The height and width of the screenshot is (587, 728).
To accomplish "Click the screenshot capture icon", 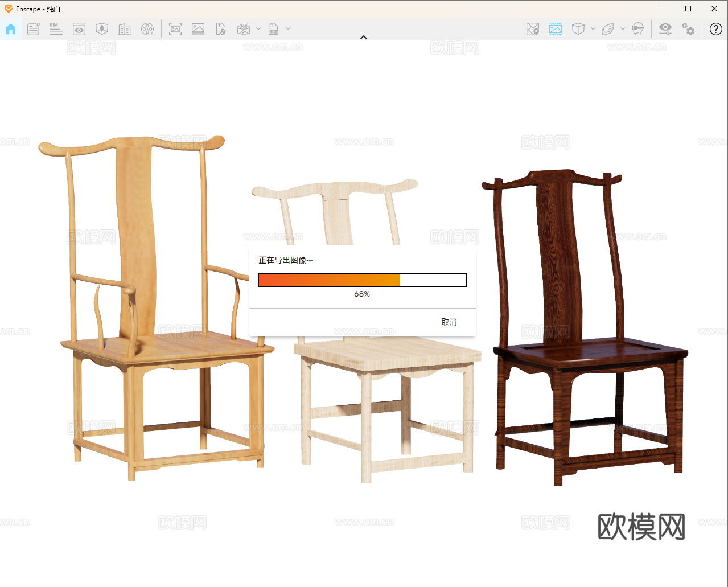I will pos(175,29).
